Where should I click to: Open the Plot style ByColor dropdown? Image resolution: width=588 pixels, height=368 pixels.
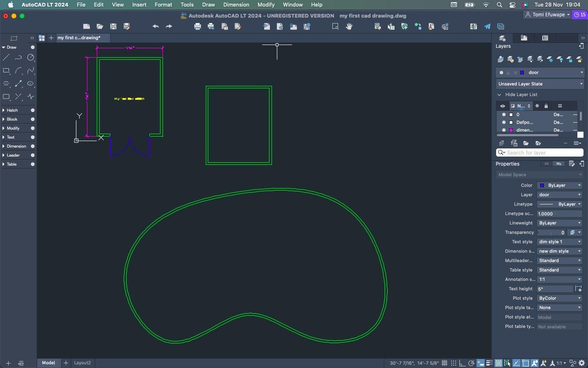point(560,298)
